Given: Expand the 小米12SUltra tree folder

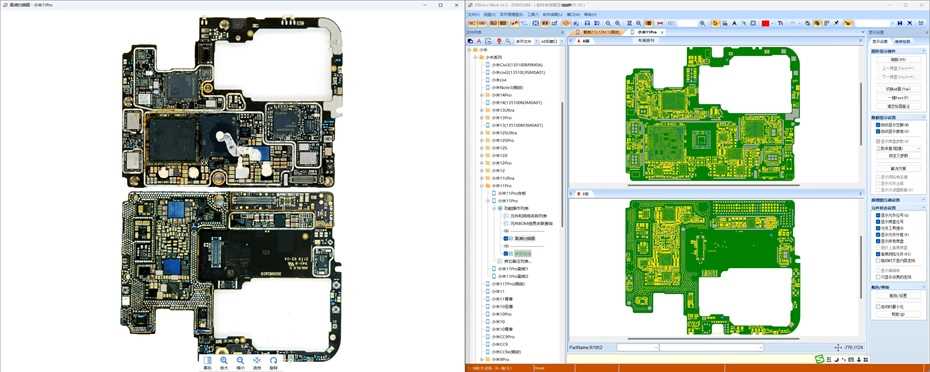Looking at the screenshot, I should (482, 133).
